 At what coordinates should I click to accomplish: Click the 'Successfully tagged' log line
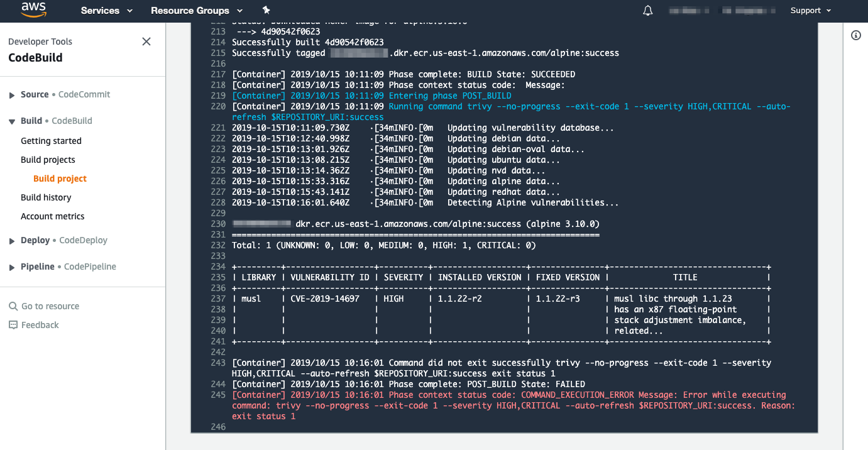coord(426,53)
